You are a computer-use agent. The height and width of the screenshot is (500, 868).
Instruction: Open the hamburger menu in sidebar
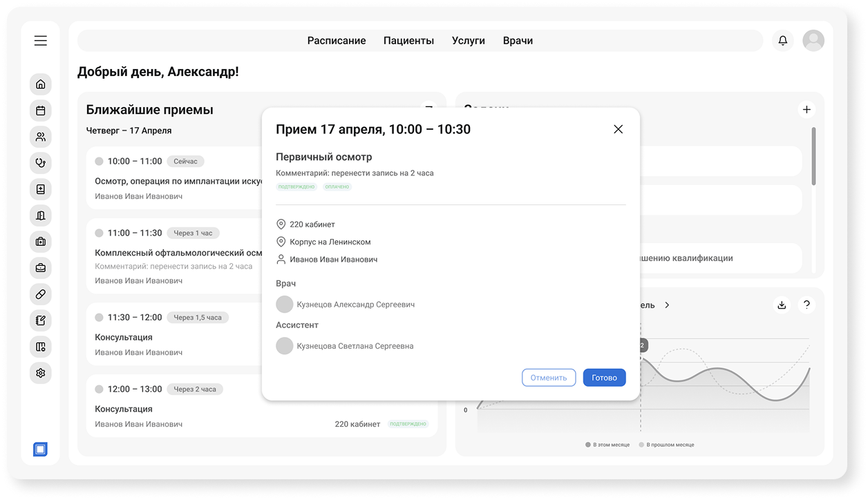click(x=41, y=41)
